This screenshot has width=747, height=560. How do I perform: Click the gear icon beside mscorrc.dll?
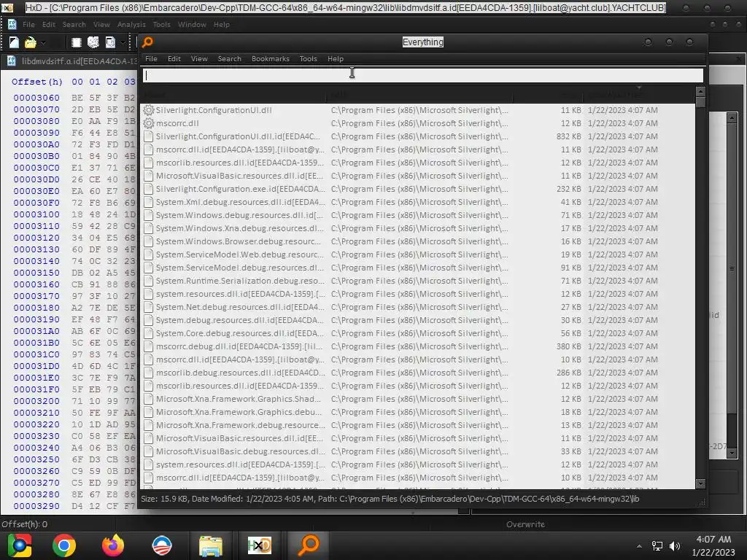[x=149, y=123]
